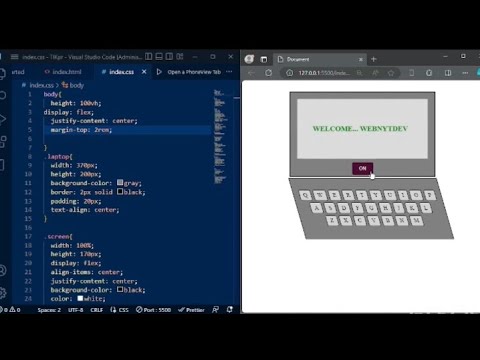Viewport: 480px width, 360px height.
Task: Switch to the index.html editor tab
Action: 63,72
